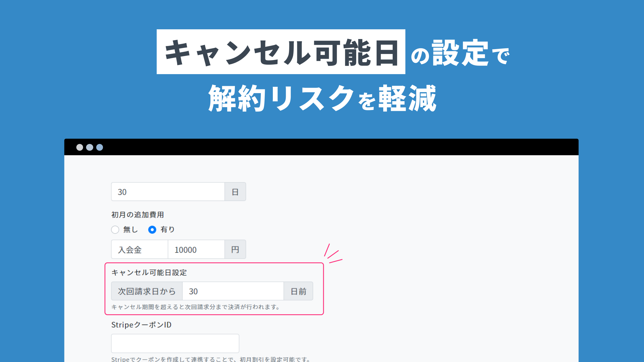Click the 初月の追加費用 label
Image resolution: width=644 pixels, height=362 pixels.
tap(137, 215)
